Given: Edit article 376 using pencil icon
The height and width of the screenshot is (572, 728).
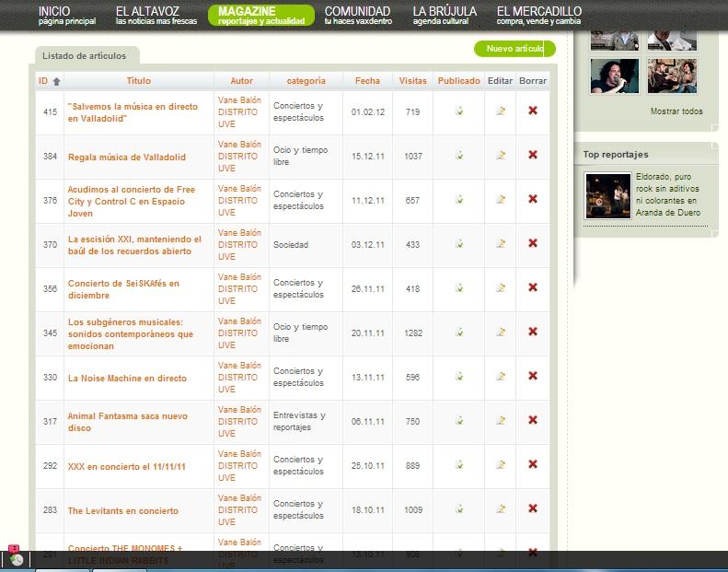Looking at the screenshot, I should 501,199.
